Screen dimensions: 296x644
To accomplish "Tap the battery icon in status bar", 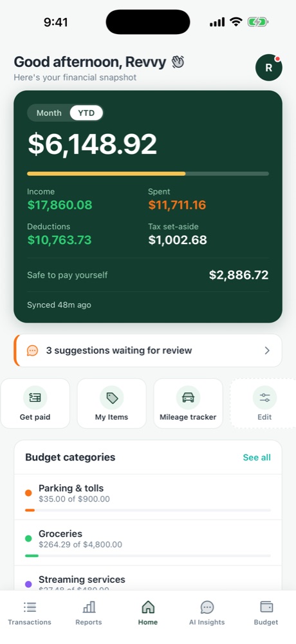I will (258, 22).
